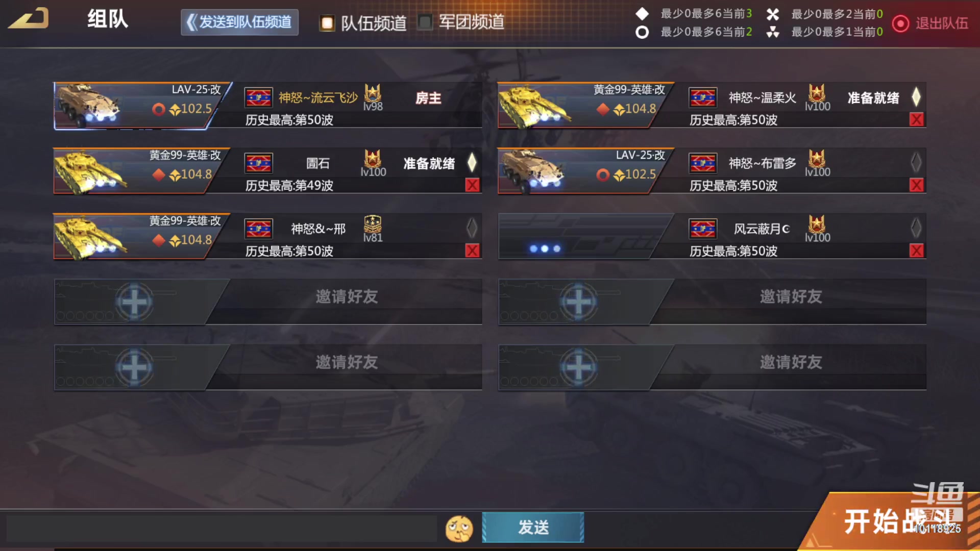The height and width of the screenshot is (551, 980).
Task: Click the 发送 send button
Action: click(x=533, y=528)
